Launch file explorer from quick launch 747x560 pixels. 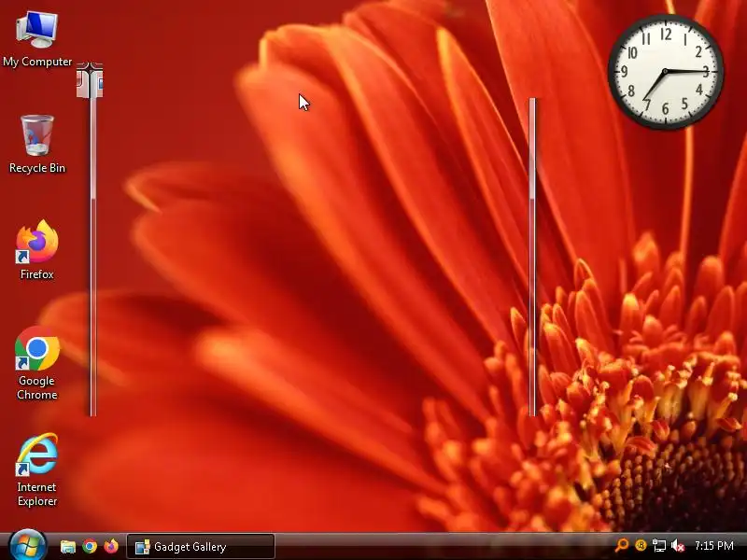[x=67, y=546]
